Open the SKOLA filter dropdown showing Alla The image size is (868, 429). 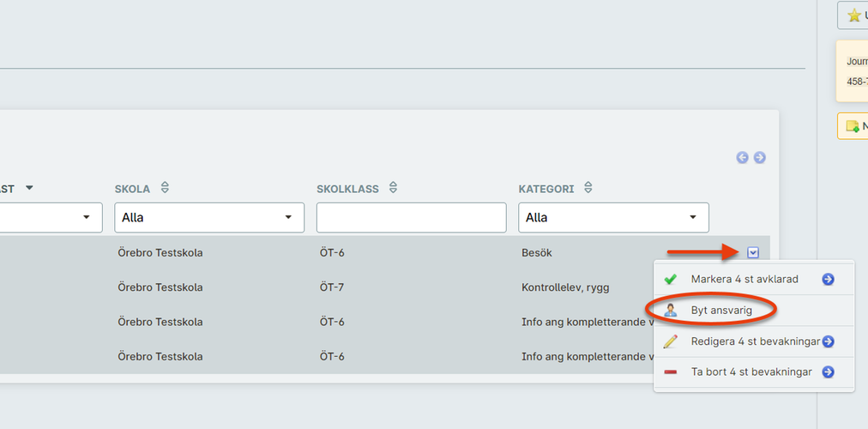coord(209,218)
